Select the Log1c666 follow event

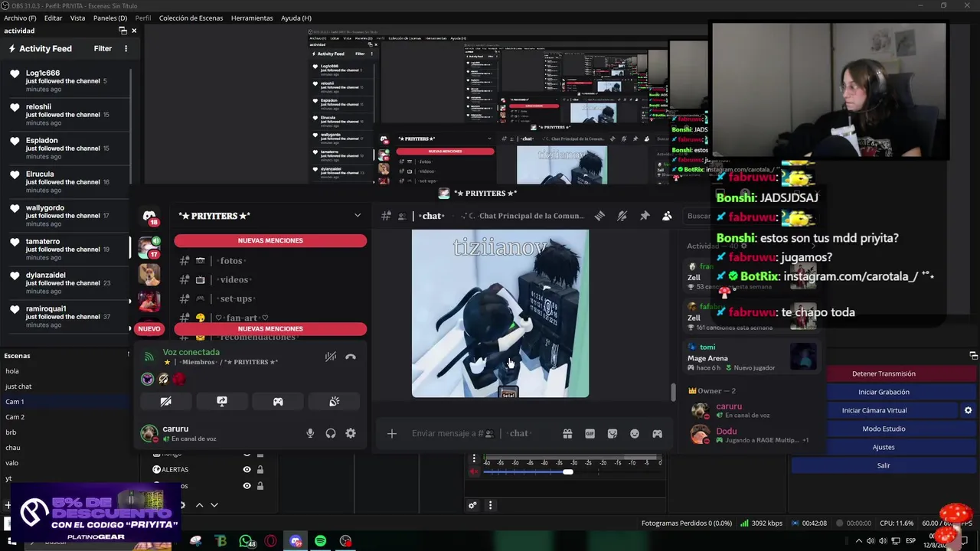click(66, 81)
